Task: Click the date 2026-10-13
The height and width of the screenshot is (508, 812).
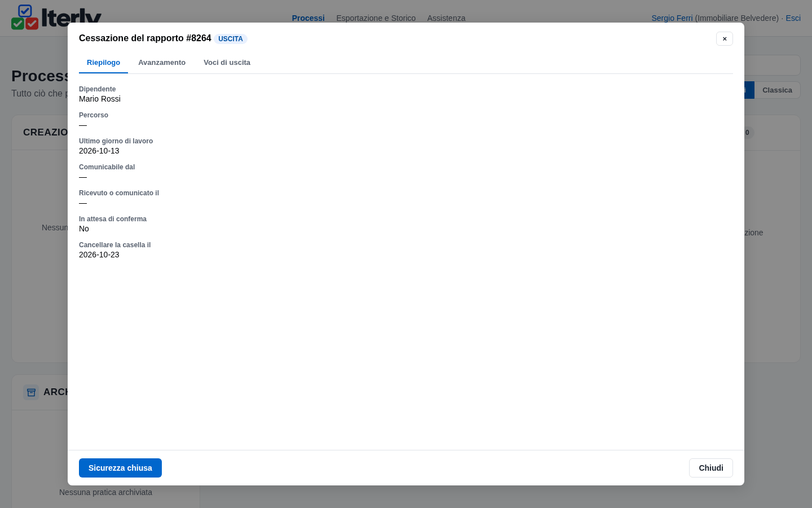Action: (x=99, y=151)
